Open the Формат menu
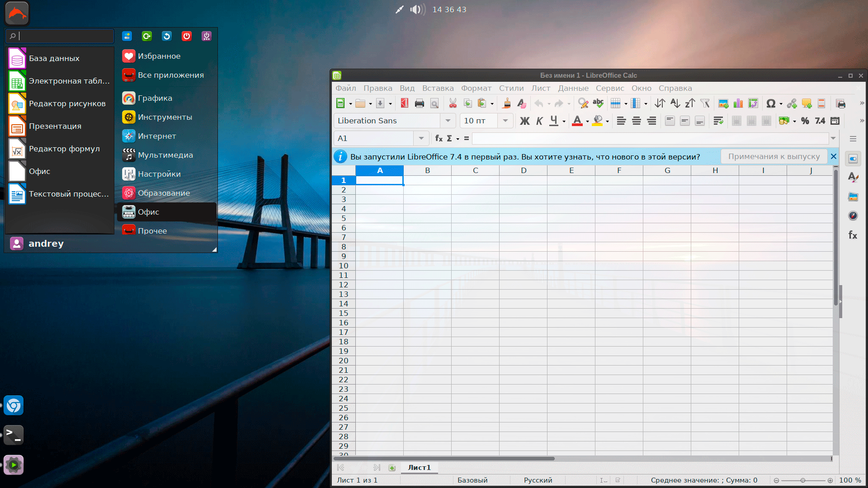This screenshot has width=868, height=488. [476, 88]
